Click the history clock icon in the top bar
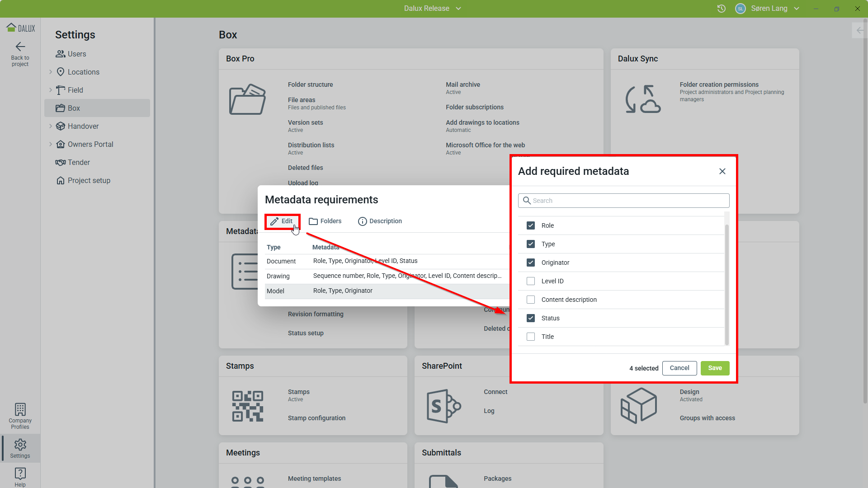868x488 pixels. point(722,9)
